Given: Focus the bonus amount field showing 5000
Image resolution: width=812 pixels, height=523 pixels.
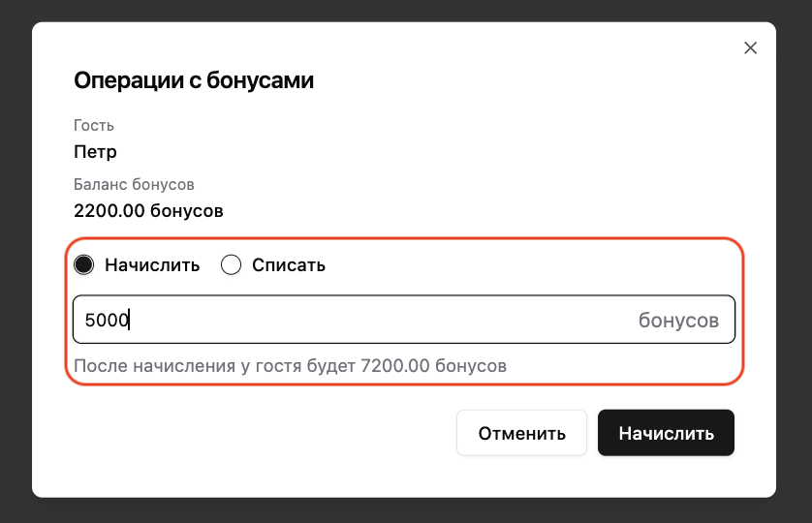Looking at the screenshot, I should point(404,320).
